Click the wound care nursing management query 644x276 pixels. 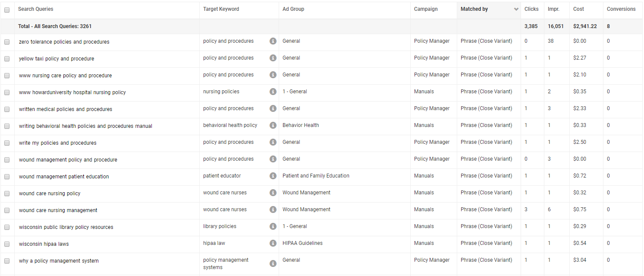[58, 210]
